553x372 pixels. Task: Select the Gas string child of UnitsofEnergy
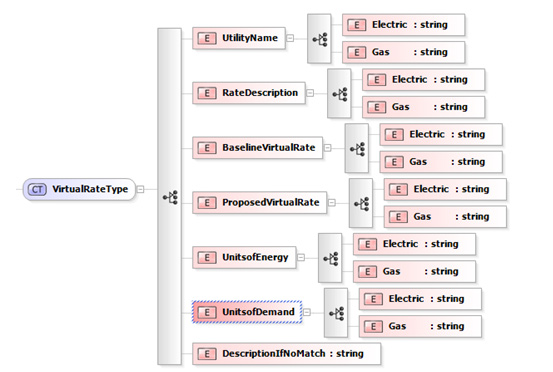click(x=414, y=272)
